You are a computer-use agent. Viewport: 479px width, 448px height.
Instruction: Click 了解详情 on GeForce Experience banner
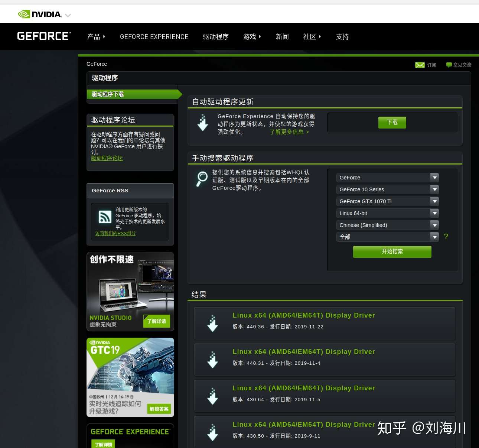[103, 444]
